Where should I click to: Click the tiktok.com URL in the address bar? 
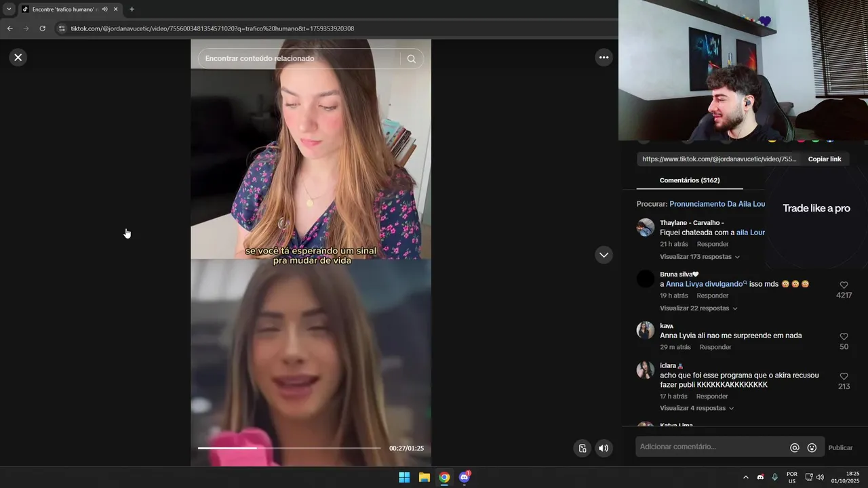[x=212, y=28]
